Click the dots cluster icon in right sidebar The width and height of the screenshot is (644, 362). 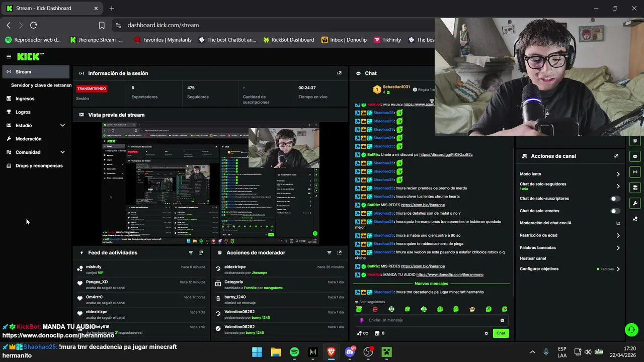click(x=635, y=219)
